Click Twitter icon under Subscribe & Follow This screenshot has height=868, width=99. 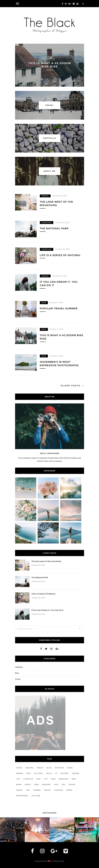46,649
